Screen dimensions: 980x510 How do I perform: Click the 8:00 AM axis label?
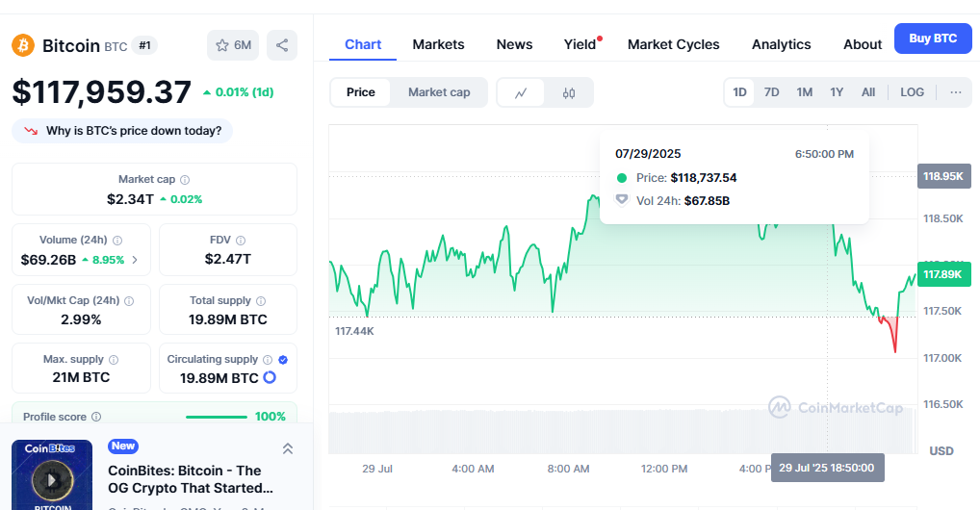point(568,469)
